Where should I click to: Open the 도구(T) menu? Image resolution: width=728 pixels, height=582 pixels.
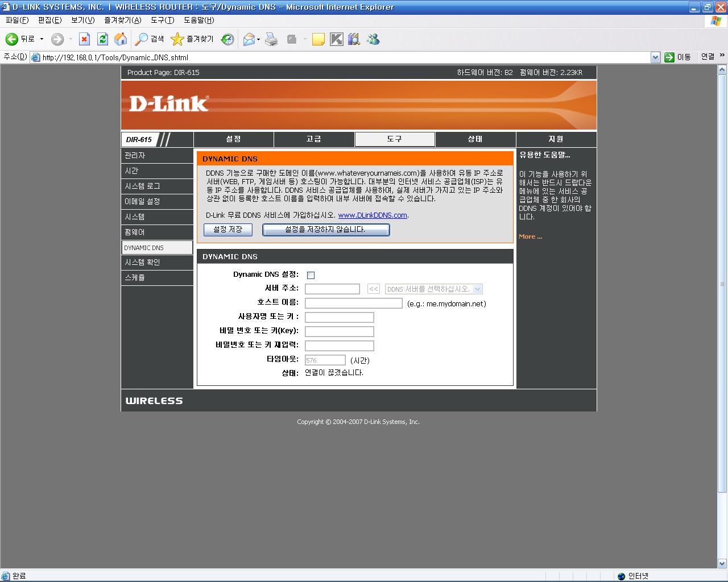pyautogui.click(x=162, y=20)
